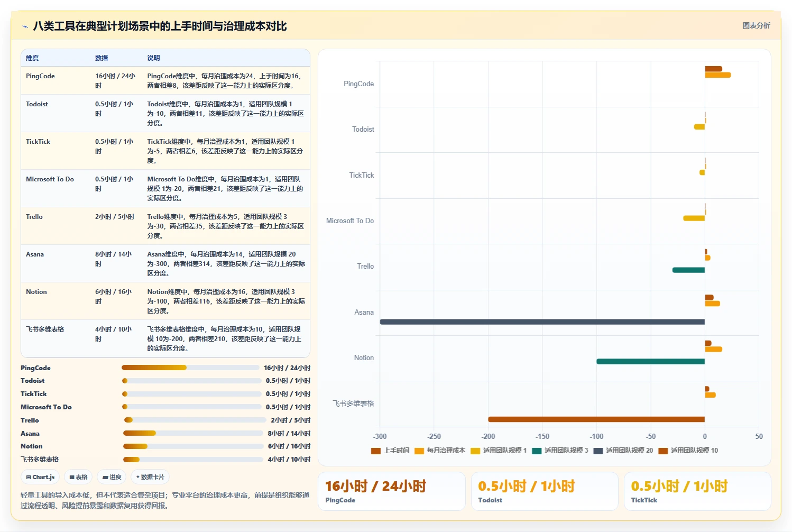The height and width of the screenshot is (532, 792).
Task: Toggle the 每月治理成本 legend entry
Action: pos(440,451)
